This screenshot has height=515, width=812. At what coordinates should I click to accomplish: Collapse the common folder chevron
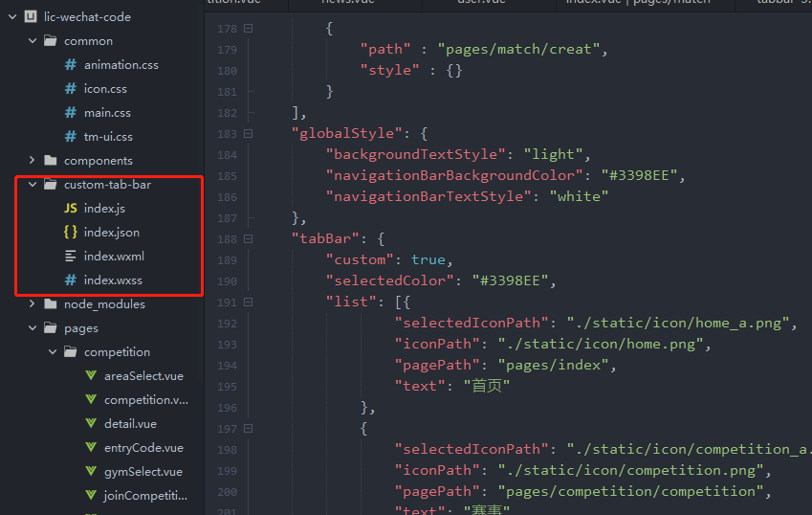[x=33, y=40]
